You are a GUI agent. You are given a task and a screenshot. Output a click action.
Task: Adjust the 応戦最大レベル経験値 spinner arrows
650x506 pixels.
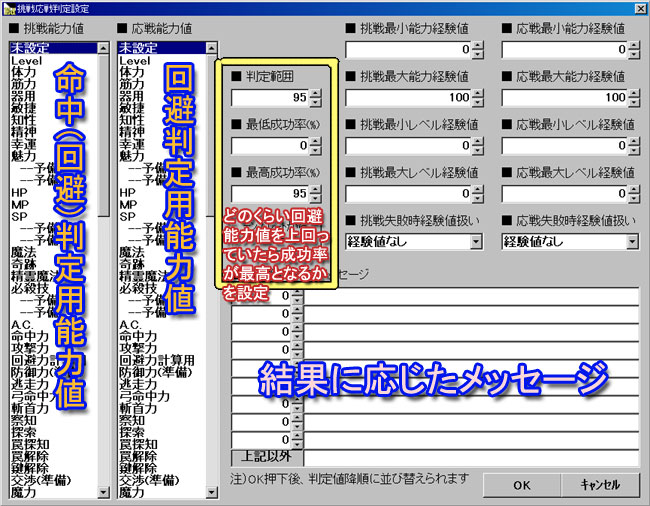(634, 194)
